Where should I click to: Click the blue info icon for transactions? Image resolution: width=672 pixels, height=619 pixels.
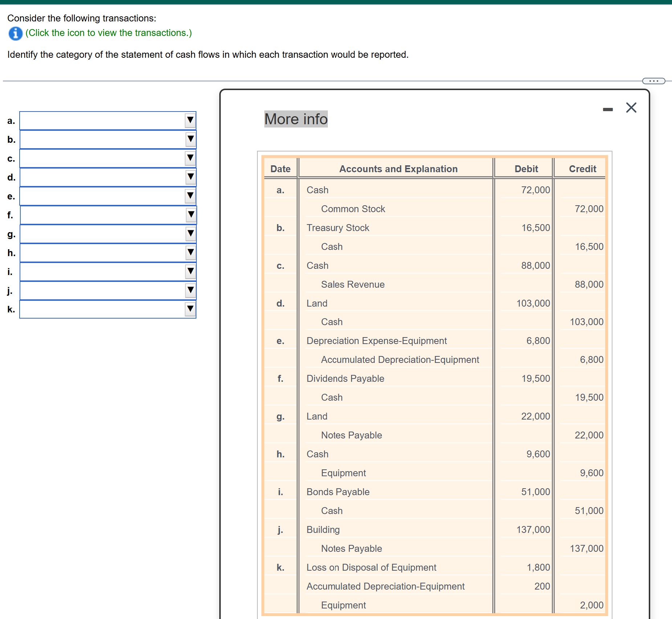pyautogui.click(x=15, y=33)
